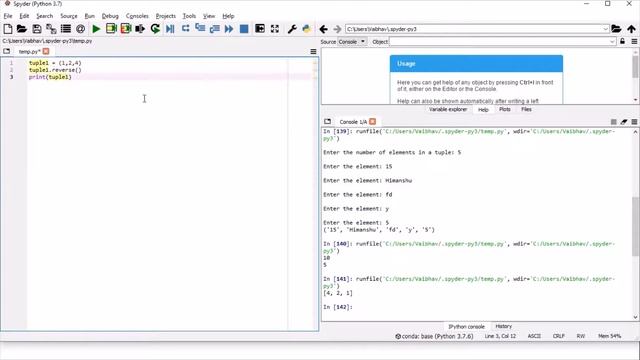
Task: Open the IPython console options menu
Action: [634, 122]
